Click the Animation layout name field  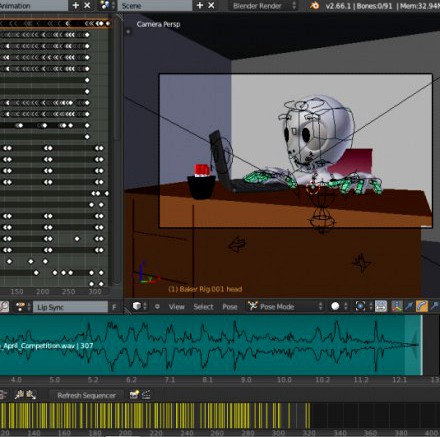coord(33,6)
